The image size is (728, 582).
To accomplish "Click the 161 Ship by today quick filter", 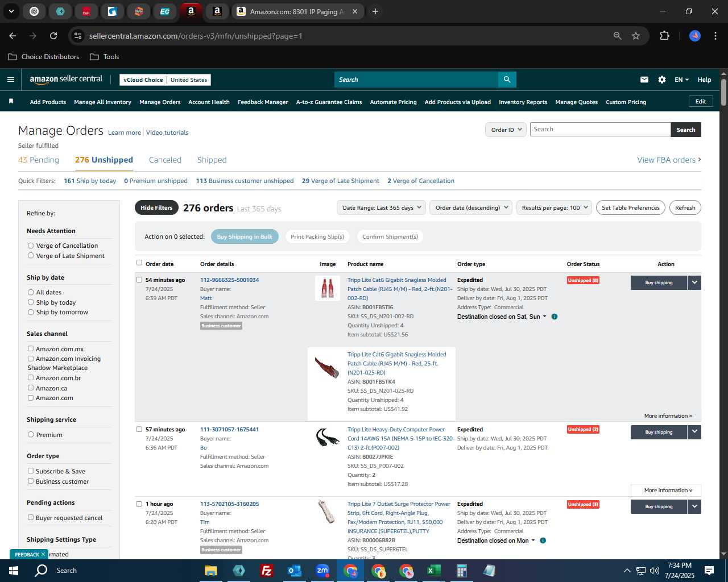I will point(90,181).
